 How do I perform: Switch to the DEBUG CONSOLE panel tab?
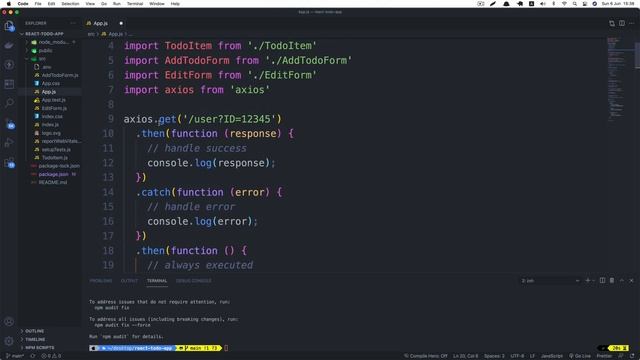pyautogui.click(x=193, y=281)
